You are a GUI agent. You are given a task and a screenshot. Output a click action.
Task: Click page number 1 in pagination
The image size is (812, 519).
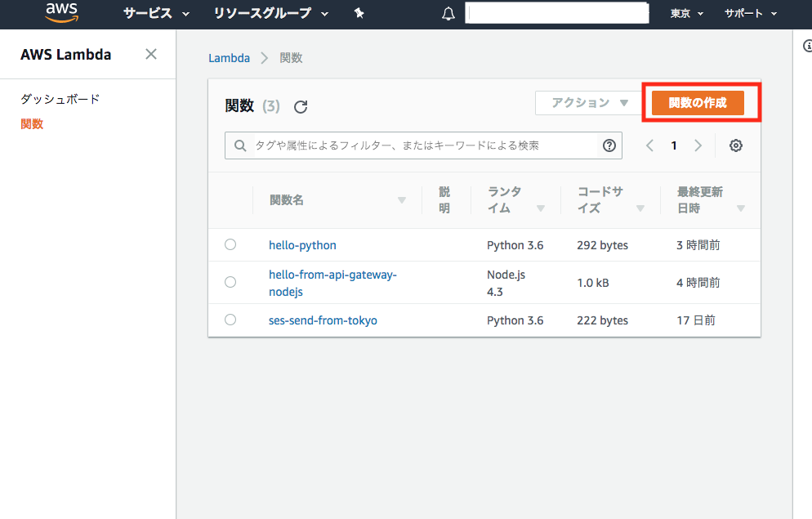(x=674, y=145)
